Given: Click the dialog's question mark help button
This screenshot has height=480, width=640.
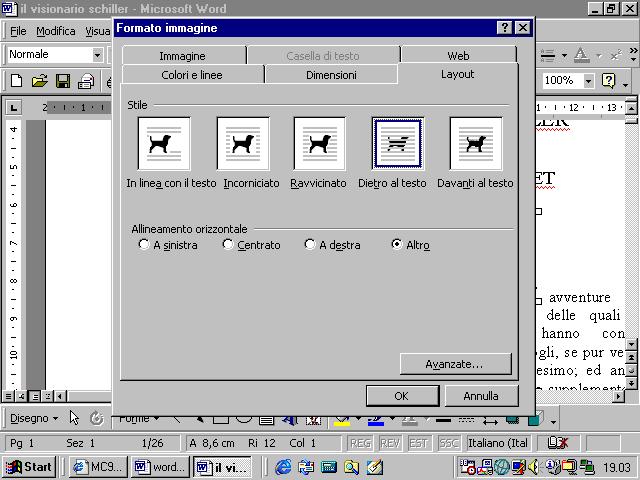Looking at the screenshot, I should [x=505, y=28].
